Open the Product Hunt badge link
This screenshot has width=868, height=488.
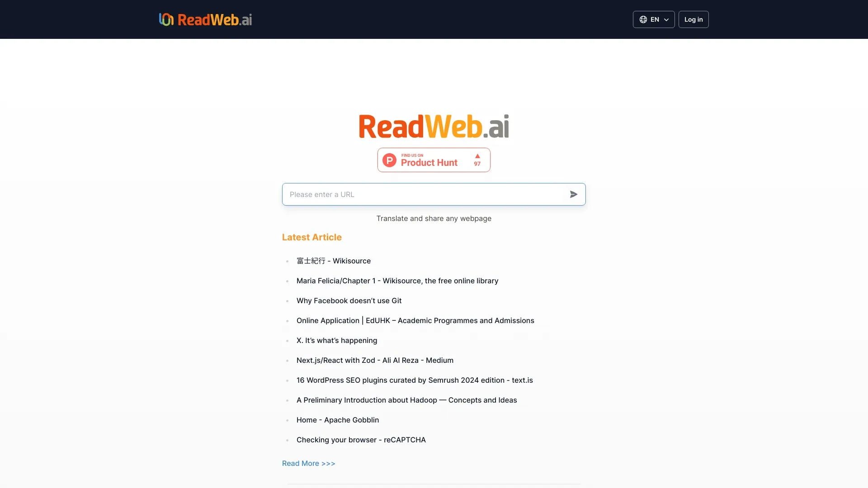pos(434,159)
